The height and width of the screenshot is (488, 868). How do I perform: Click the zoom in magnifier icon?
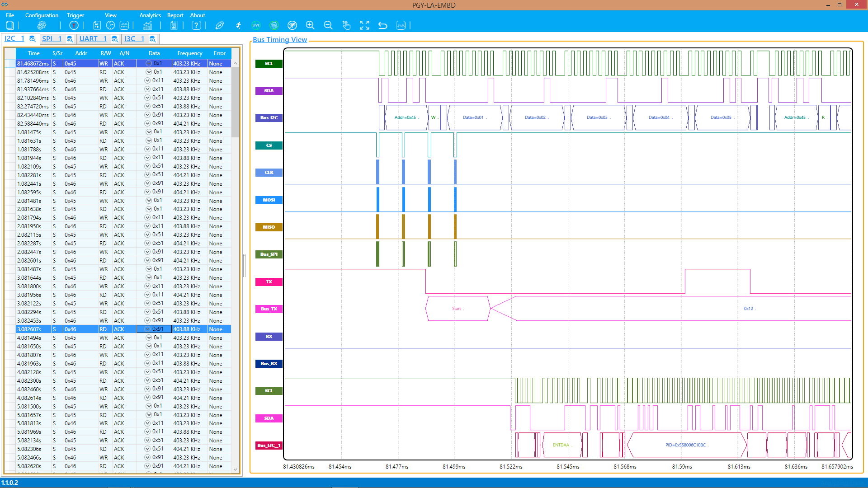click(310, 25)
